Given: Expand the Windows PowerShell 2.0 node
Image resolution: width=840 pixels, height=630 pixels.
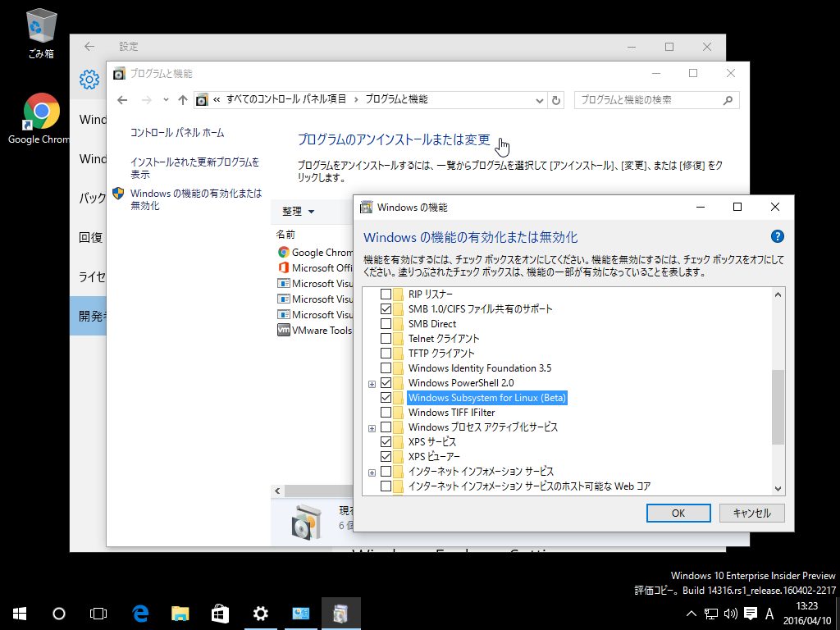Looking at the screenshot, I should coord(372,384).
